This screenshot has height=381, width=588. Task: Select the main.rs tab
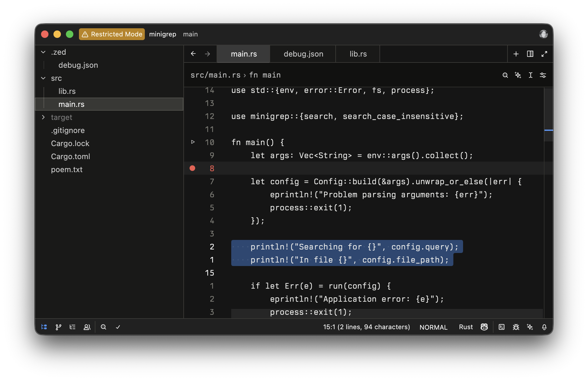coord(244,54)
